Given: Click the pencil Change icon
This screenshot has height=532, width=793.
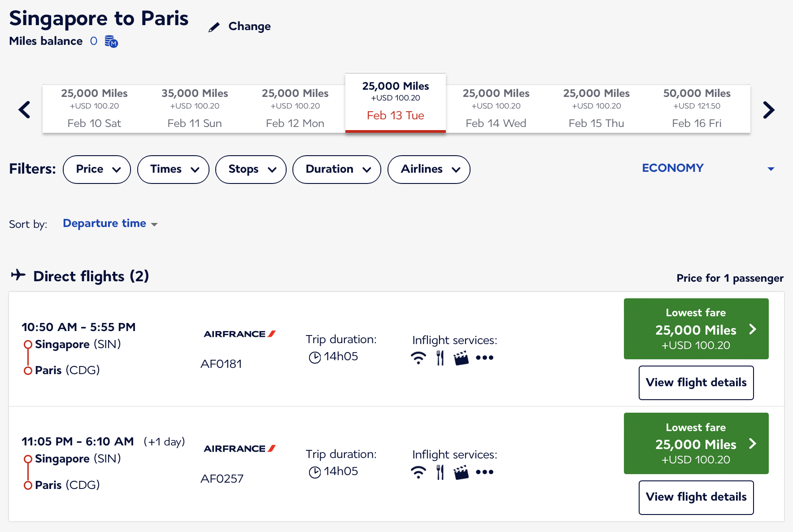Looking at the screenshot, I should pyautogui.click(x=214, y=27).
